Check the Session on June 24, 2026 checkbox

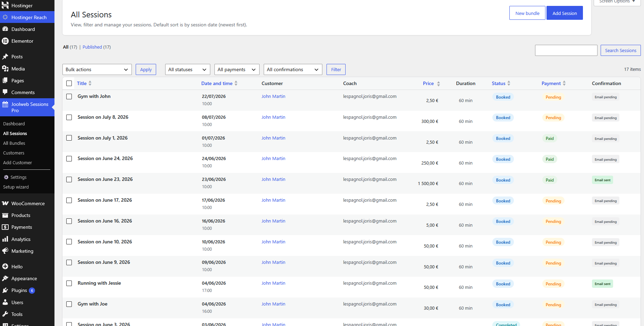tap(69, 159)
